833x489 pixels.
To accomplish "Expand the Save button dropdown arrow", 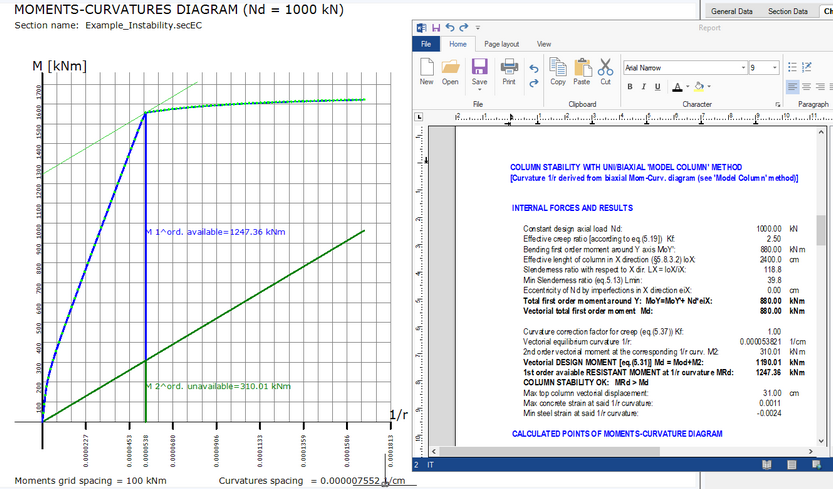I will 479,90.
